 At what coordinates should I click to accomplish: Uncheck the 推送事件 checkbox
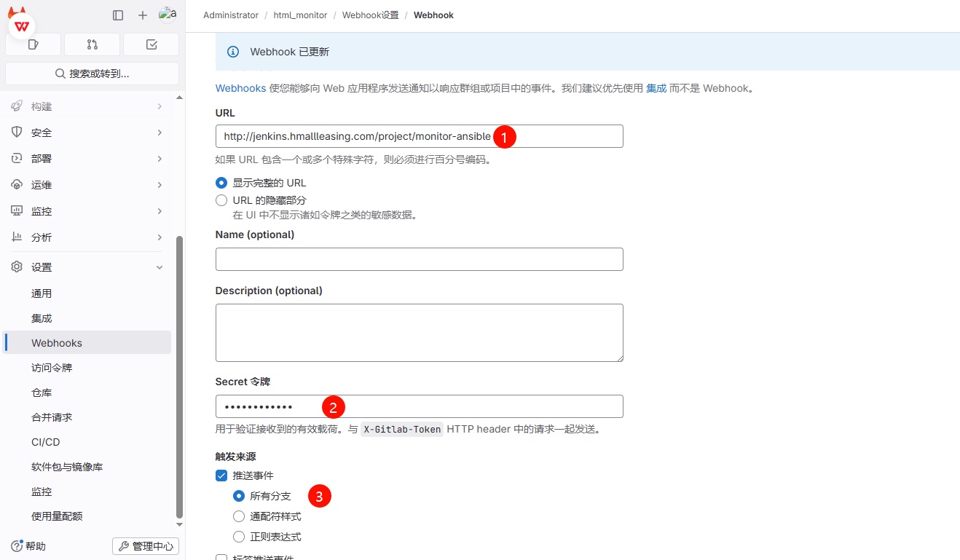click(221, 476)
